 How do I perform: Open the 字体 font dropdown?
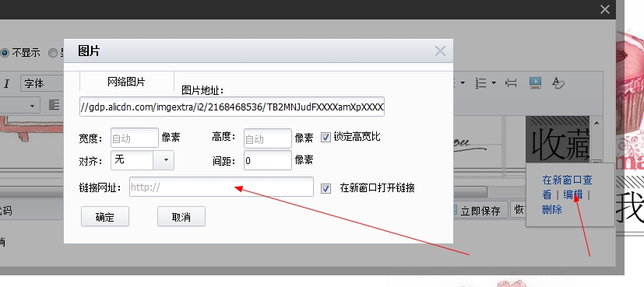coord(42,84)
